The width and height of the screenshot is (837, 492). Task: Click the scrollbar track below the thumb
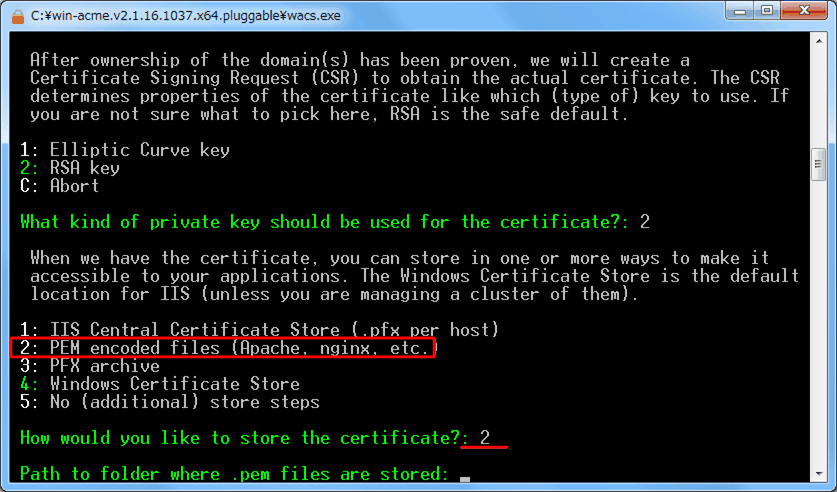pos(819,323)
